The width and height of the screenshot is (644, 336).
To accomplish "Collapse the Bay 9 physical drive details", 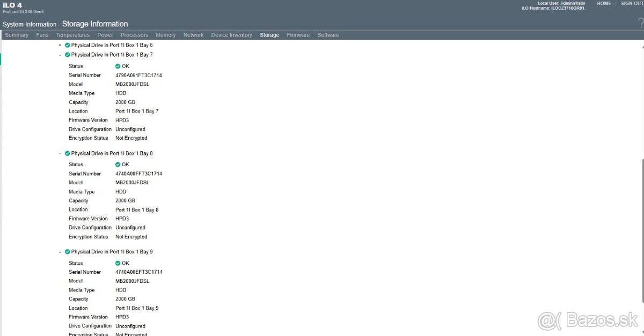I will [x=60, y=252].
